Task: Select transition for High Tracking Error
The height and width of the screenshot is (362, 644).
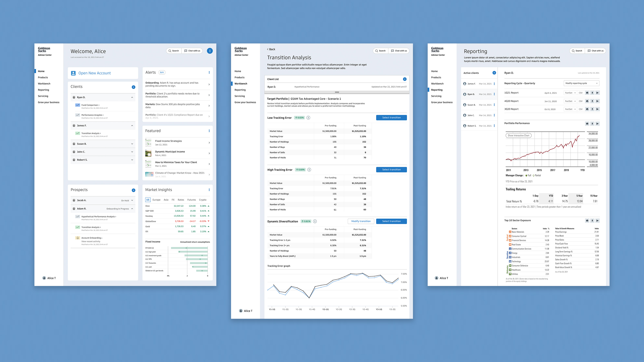Action: [x=391, y=170]
